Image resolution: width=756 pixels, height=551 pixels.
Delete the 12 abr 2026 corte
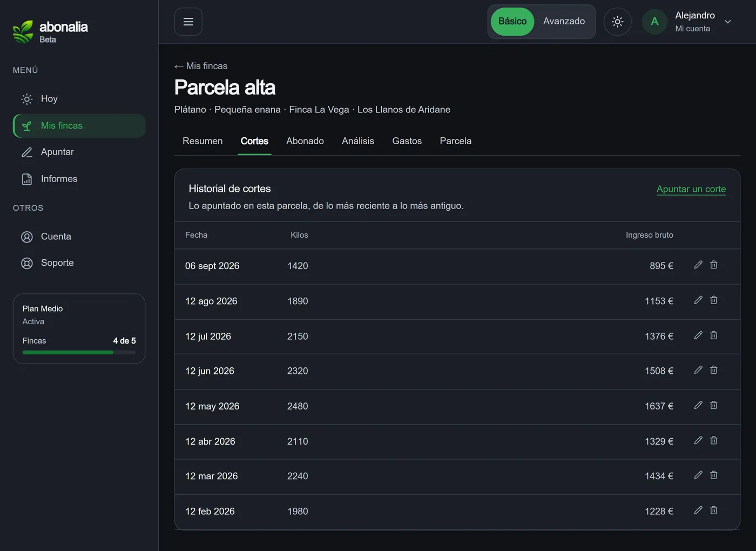(x=713, y=440)
